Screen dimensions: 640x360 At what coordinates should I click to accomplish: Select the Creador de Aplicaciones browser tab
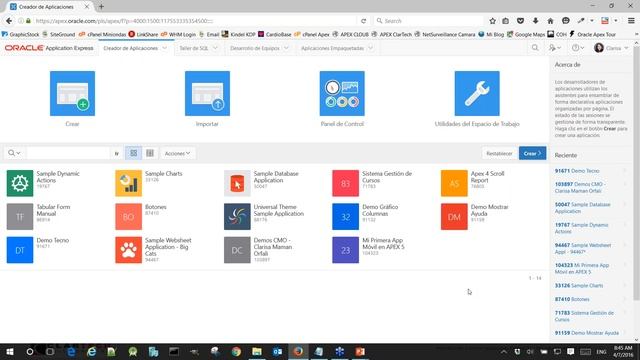[x=50, y=7]
